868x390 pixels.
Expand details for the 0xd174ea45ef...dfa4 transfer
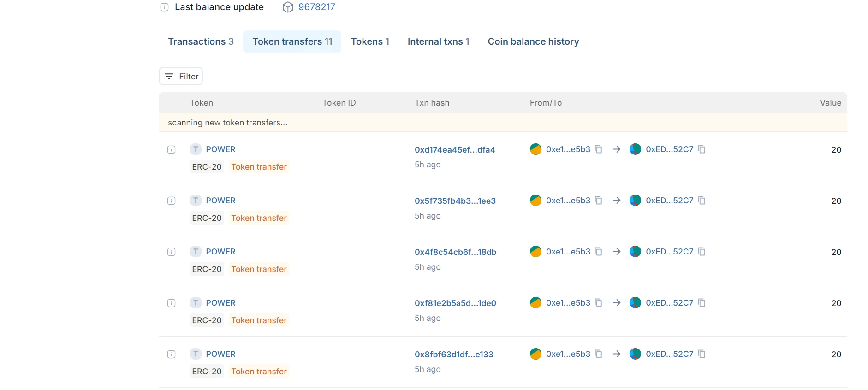(x=171, y=149)
